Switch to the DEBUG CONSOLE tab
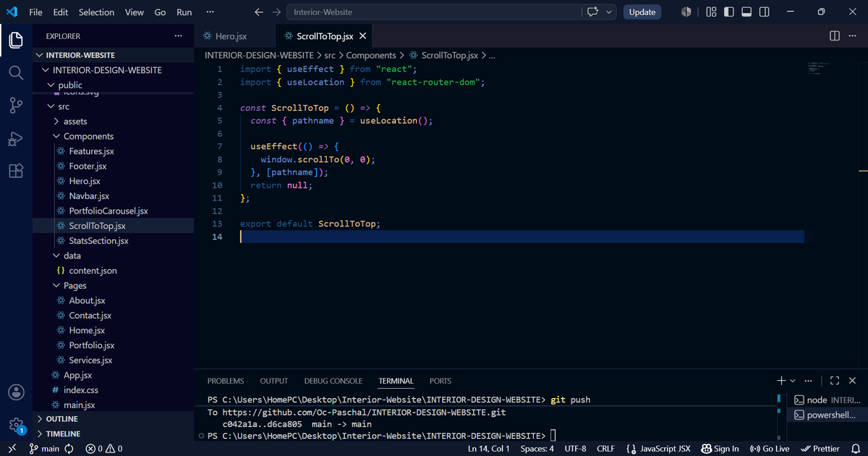868x456 pixels. 333,381
